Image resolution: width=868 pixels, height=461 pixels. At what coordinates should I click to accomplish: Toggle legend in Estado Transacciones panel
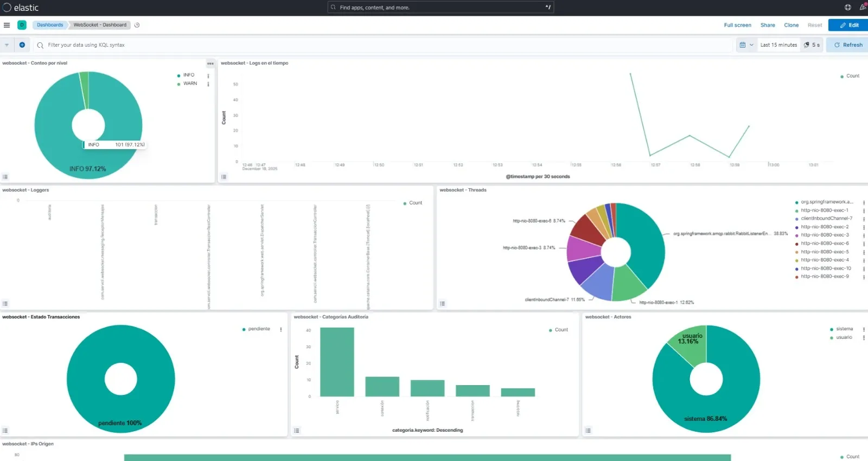click(x=5, y=431)
